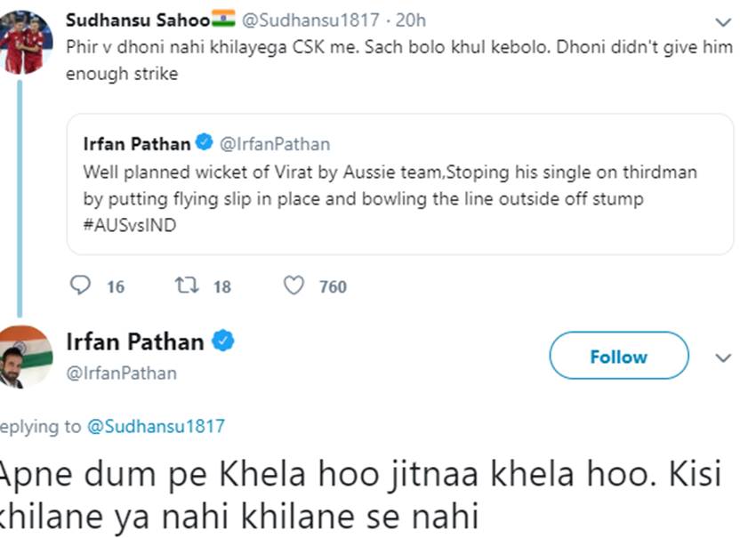Open the @IrfanPathan handle under the large name
Screen dimensions: 756x538
[x=122, y=373]
